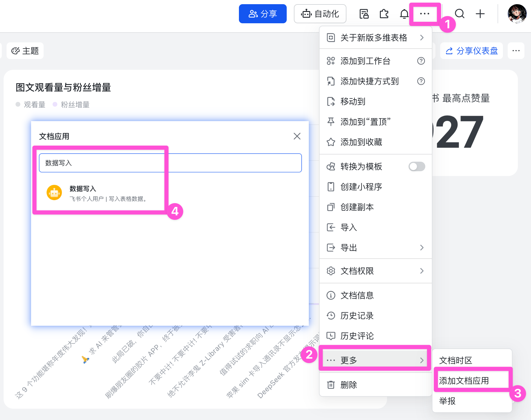Click the chart title 图文观看量与粉丝增量
Viewport: 531px width, 420px height.
click(63, 87)
